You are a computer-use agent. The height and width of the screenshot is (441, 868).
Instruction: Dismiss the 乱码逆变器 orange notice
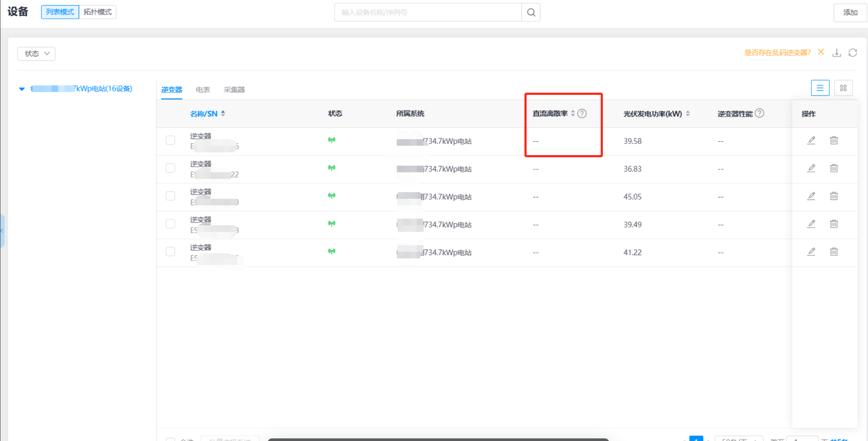(x=821, y=52)
